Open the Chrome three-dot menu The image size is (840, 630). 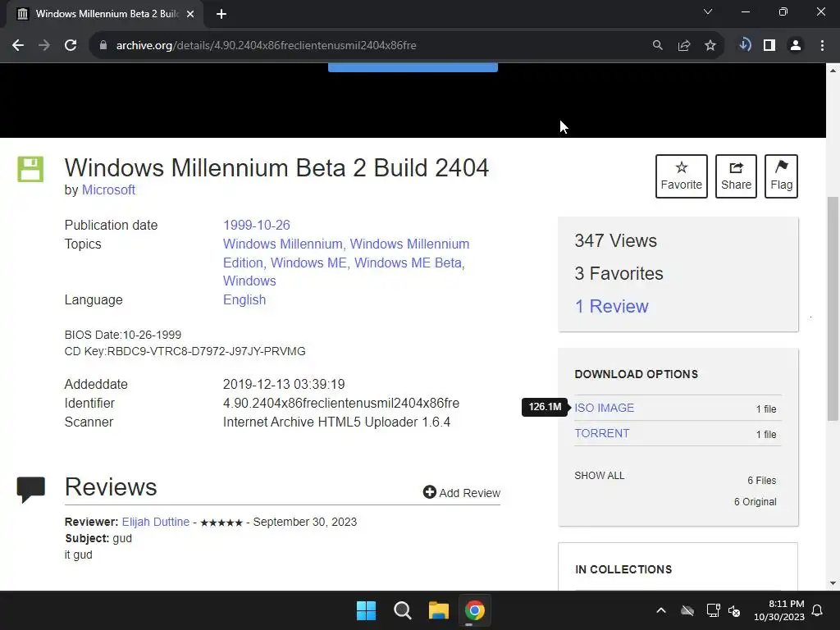point(822,46)
